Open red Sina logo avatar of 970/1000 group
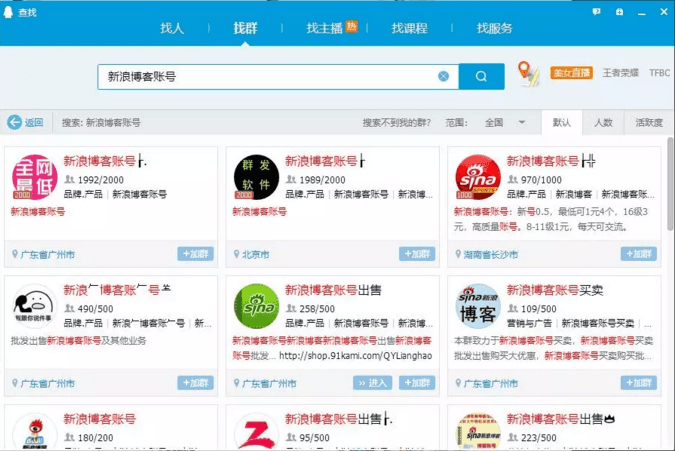Image resolution: width=675 pixels, height=452 pixels. click(x=478, y=177)
